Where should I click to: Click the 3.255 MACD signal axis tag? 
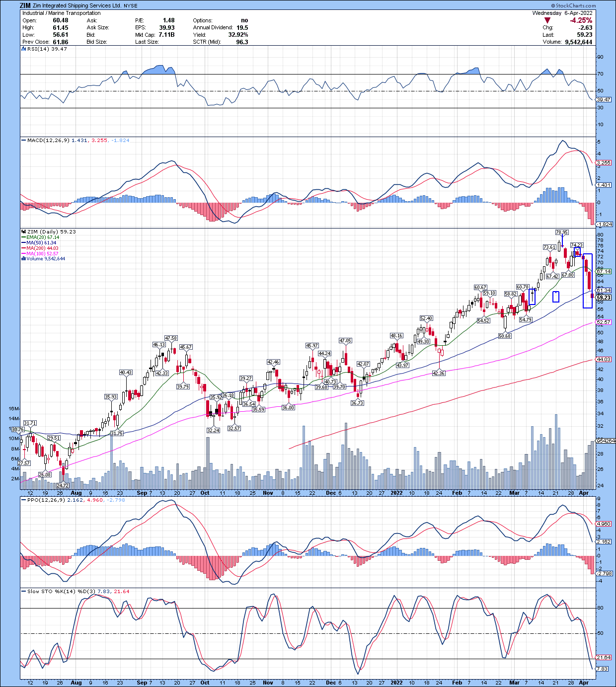pyautogui.click(x=604, y=163)
